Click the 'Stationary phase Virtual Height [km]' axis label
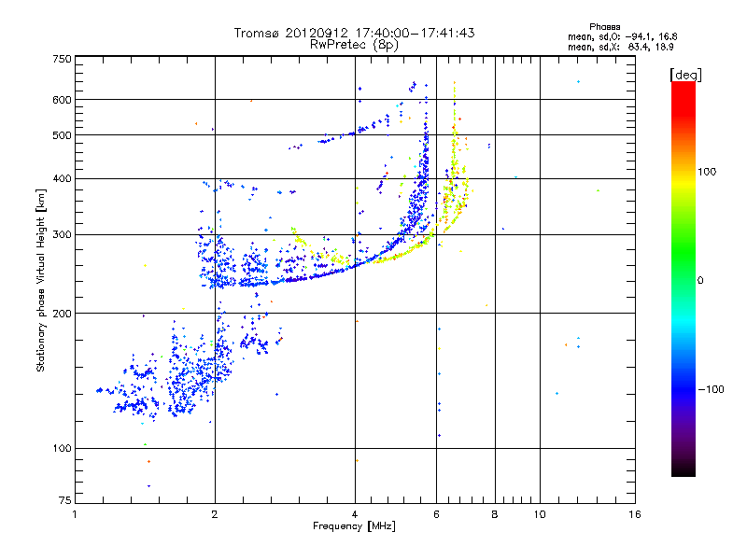Viewport: 747px width, 560px height. tap(41, 281)
